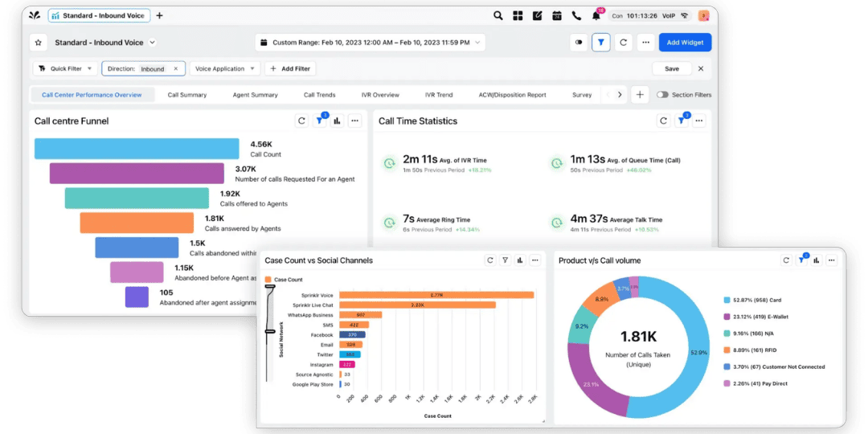Open the search icon in top bar
Image resolution: width=868 pixels, height=434 pixels.
pos(498,15)
